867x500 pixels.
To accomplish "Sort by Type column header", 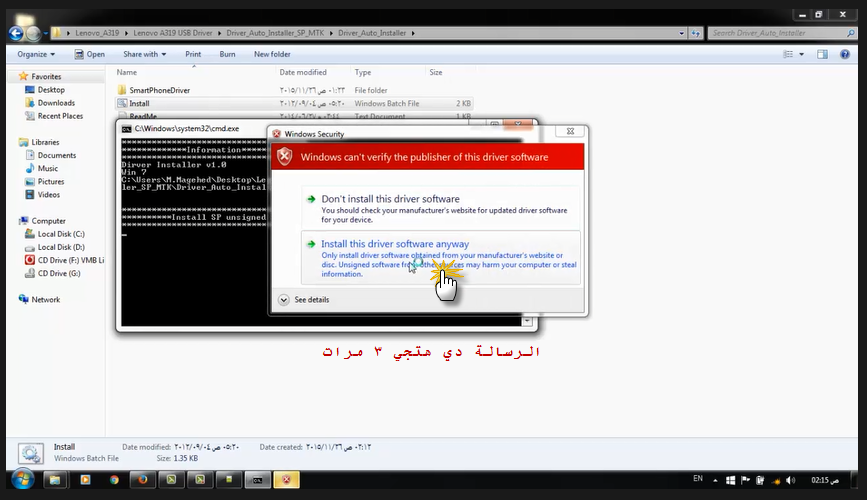I will point(363,72).
